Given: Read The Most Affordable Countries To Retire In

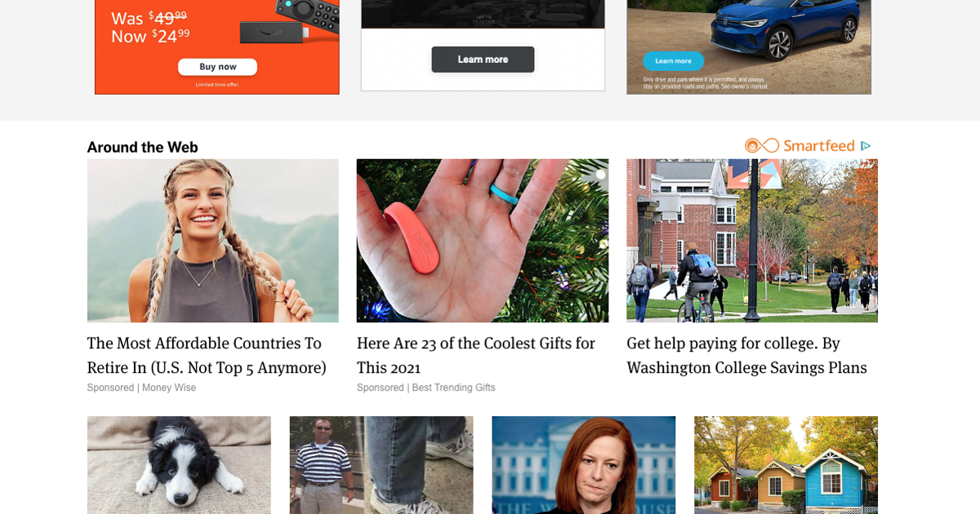Looking at the screenshot, I should pyautogui.click(x=207, y=356).
